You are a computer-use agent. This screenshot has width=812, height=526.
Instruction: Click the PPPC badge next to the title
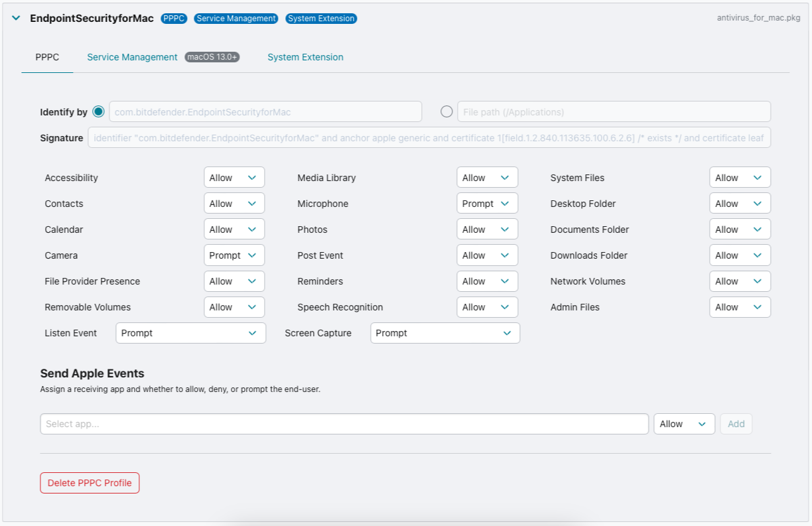(174, 19)
